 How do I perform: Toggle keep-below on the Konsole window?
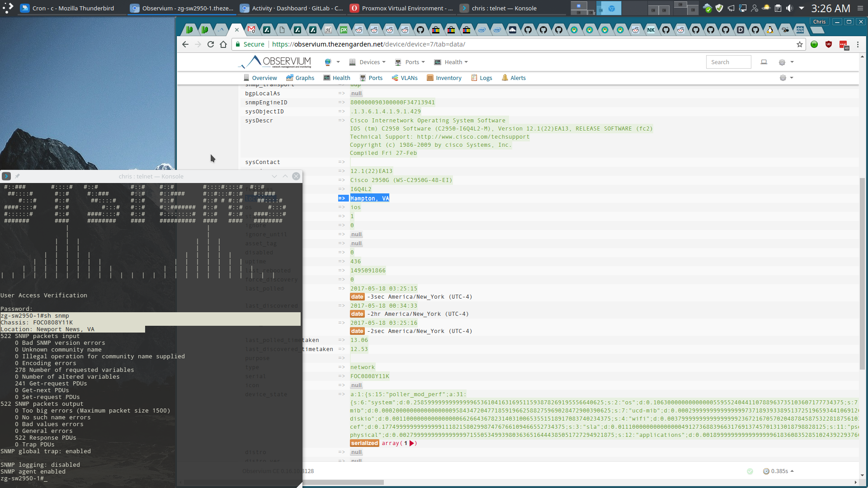[274, 176]
